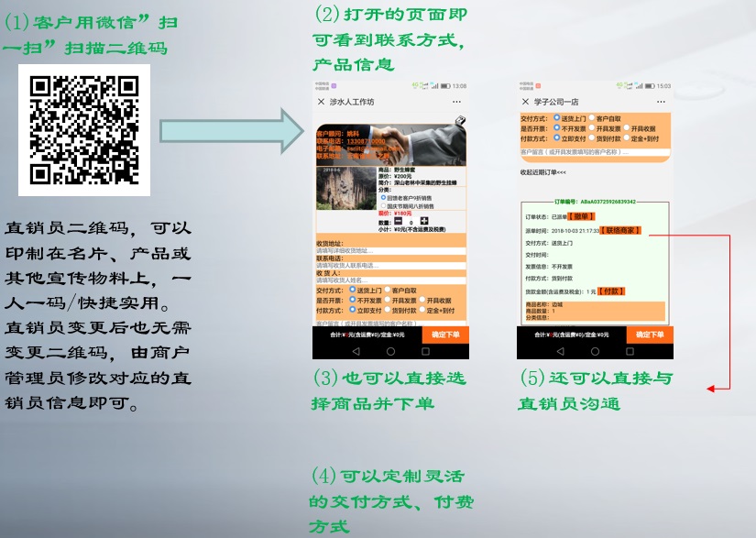Select 不开发票 radio in 学子公司一店 page
This screenshot has width=756, height=538.
(x=557, y=128)
